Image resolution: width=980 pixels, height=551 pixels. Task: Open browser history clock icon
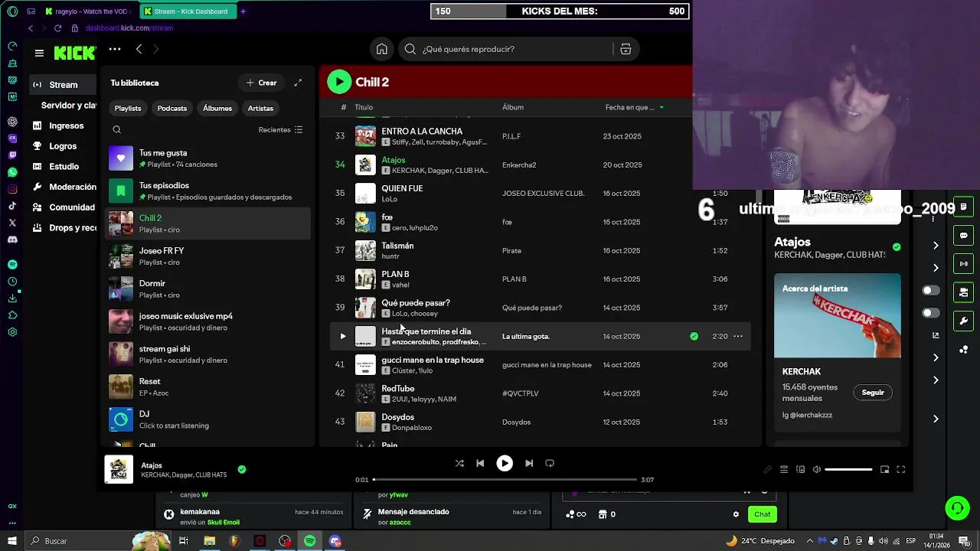[x=12, y=282]
